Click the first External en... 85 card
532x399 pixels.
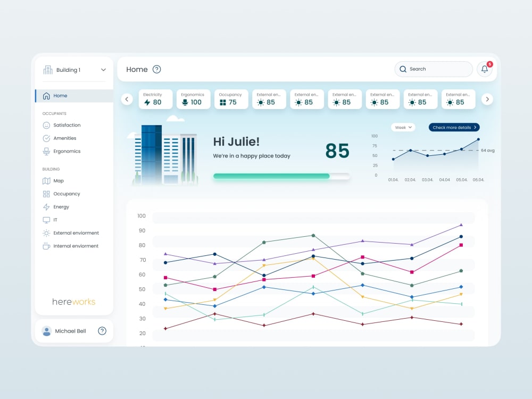pyautogui.click(x=269, y=99)
